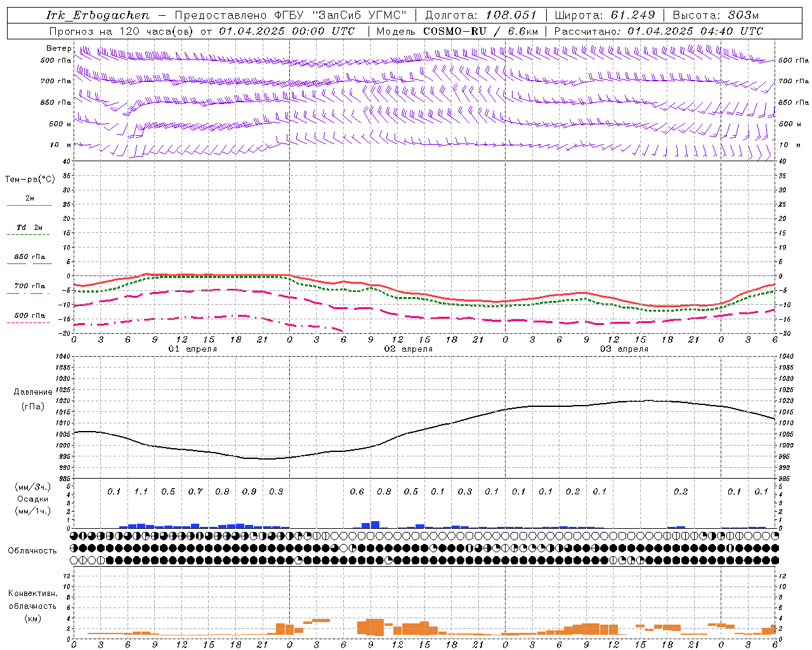Screen dimensions: 812x650
Task: Click the 0.9 three-hour precipitation value
Action: (x=249, y=491)
